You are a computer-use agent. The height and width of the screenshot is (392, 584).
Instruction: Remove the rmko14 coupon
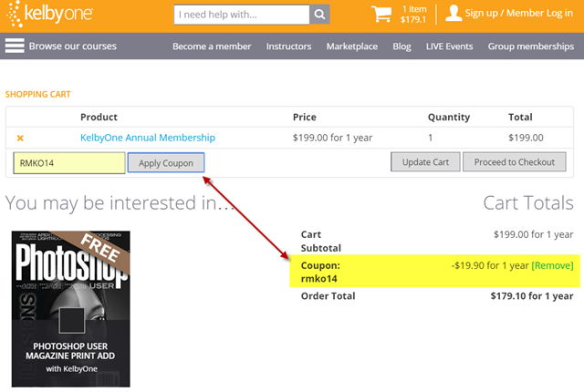click(x=552, y=265)
